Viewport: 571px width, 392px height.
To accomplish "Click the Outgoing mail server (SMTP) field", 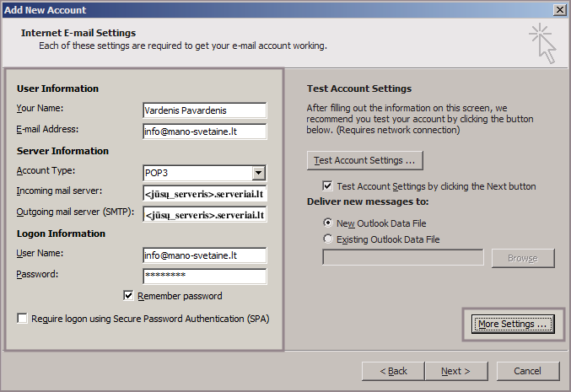I will pyautogui.click(x=204, y=215).
